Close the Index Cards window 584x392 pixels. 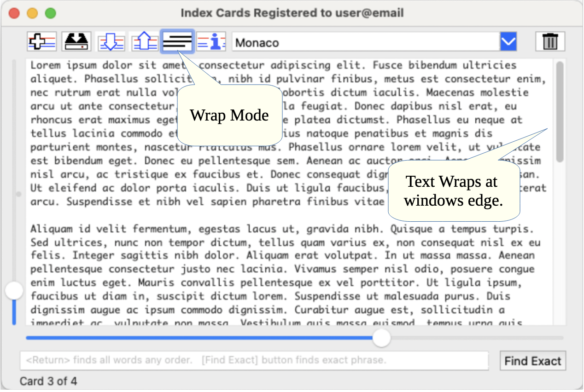click(x=14, y=13)
